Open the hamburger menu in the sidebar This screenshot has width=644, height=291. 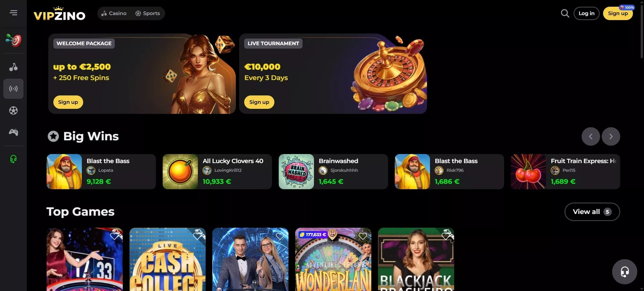click(x=13, y=13)
